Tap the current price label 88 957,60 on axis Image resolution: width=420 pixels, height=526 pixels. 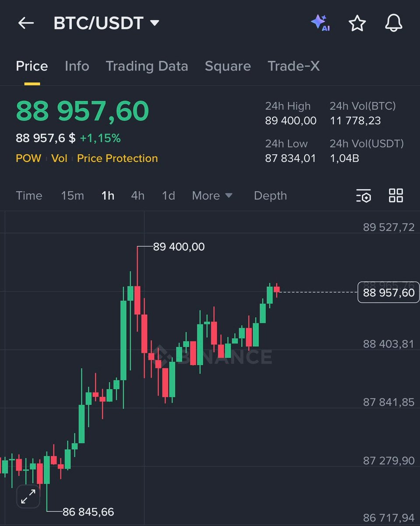[x=388, y=292]
